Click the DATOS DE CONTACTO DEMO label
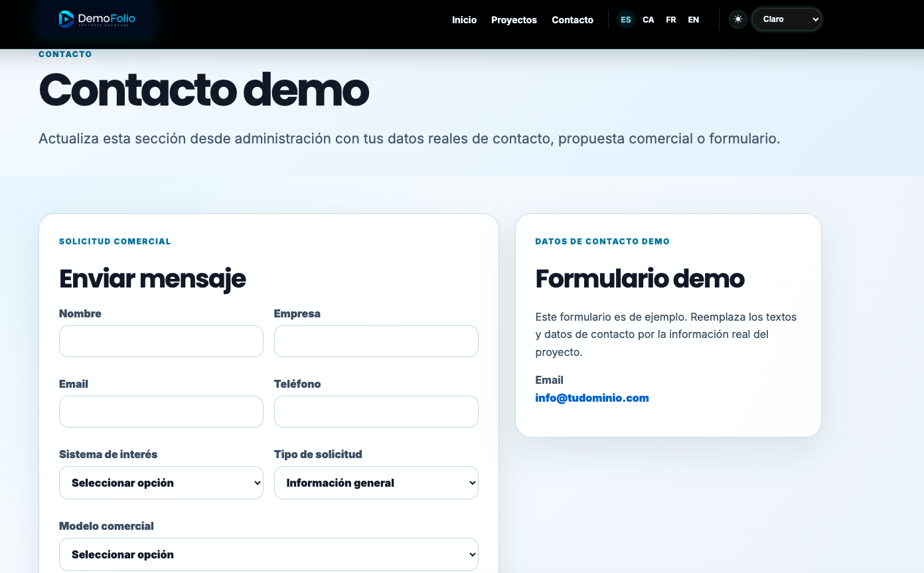Viewport: 924px width, 573px height. (603, 242)
